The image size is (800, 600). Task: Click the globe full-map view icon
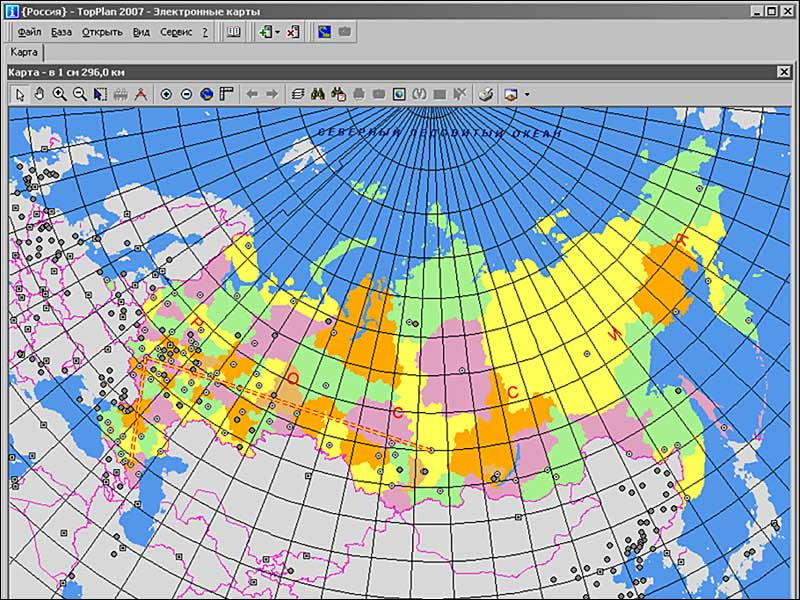pos(206,94)
